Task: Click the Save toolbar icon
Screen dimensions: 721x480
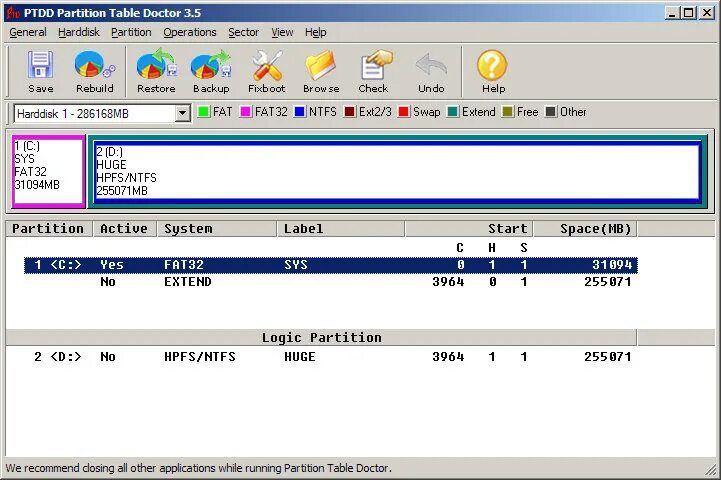Action: pyautogui.click(x=41, y=72)
